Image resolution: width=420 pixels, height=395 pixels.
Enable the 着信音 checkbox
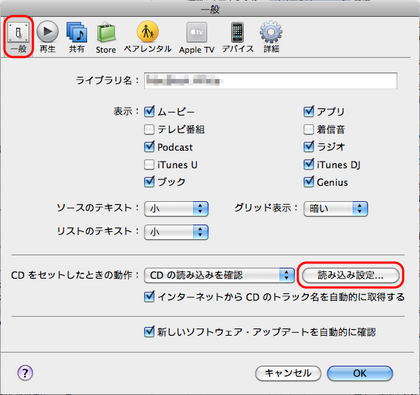pyautogui.click(x=309, y=129)
